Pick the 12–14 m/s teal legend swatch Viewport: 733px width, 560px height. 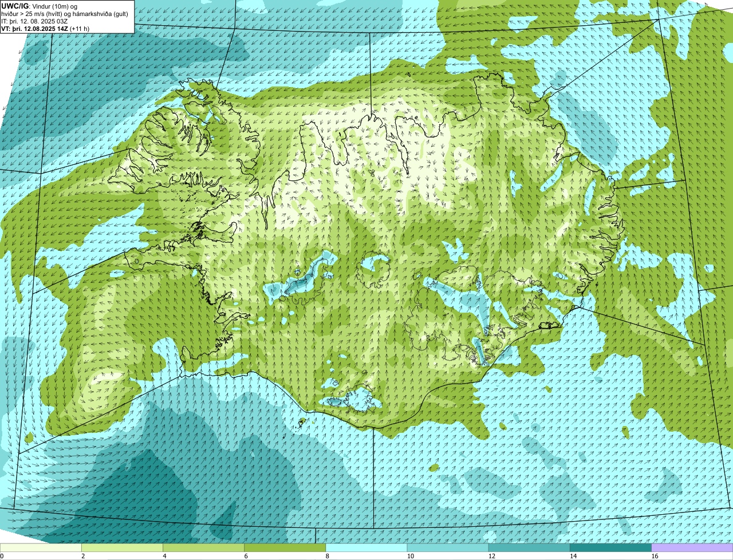click(x=529, y=548)
